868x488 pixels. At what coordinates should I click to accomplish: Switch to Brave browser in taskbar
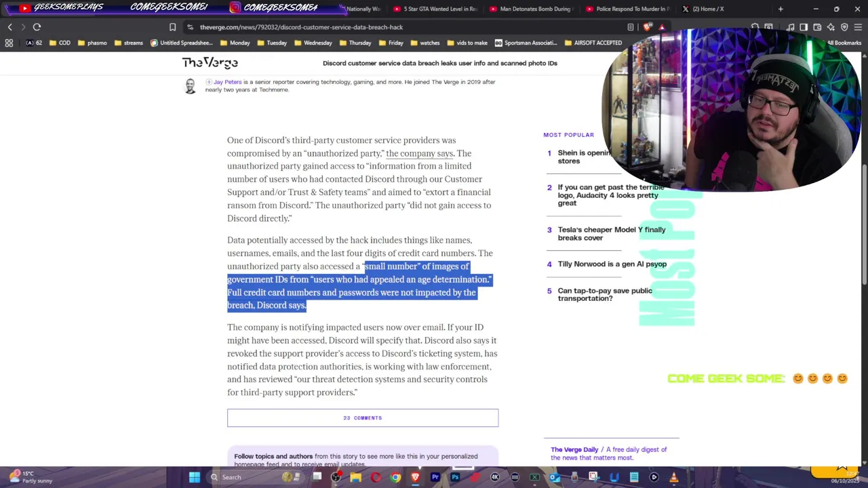(415, 477)
